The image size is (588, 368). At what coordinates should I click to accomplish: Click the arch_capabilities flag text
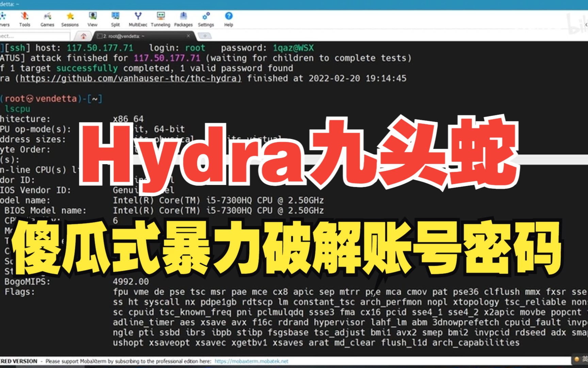476,343
